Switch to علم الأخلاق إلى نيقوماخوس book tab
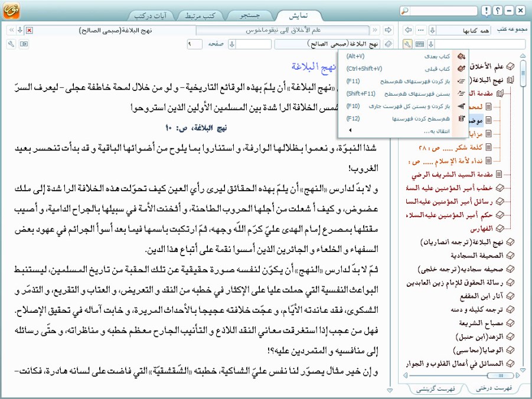 tap(283, 30)
